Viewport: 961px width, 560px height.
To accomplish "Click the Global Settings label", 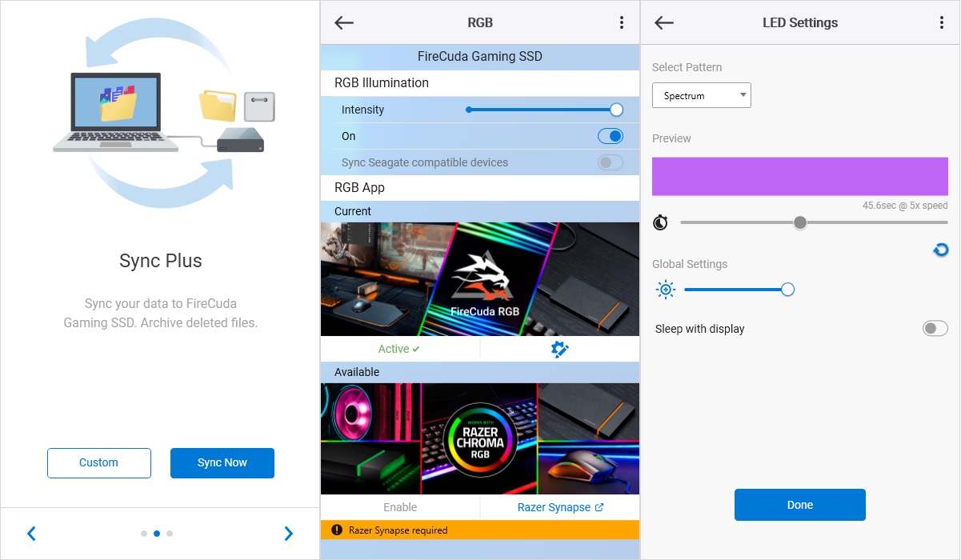I will [x=690, y=264].
